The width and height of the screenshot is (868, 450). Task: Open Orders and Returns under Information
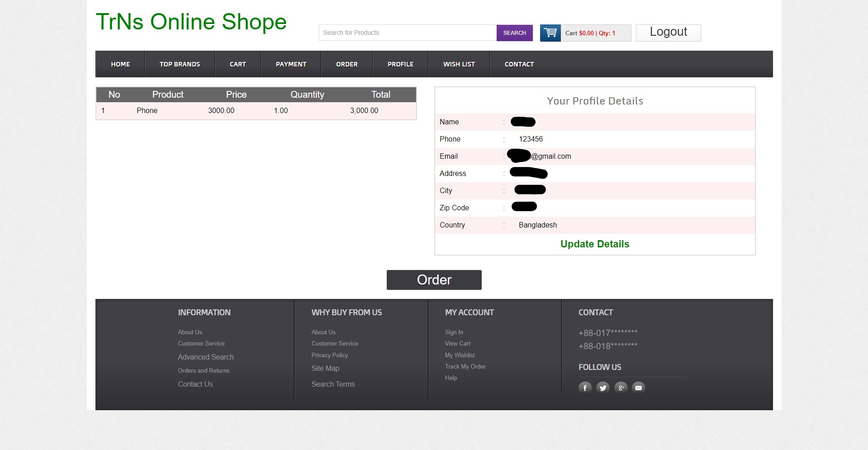click(x=204, y=370)
